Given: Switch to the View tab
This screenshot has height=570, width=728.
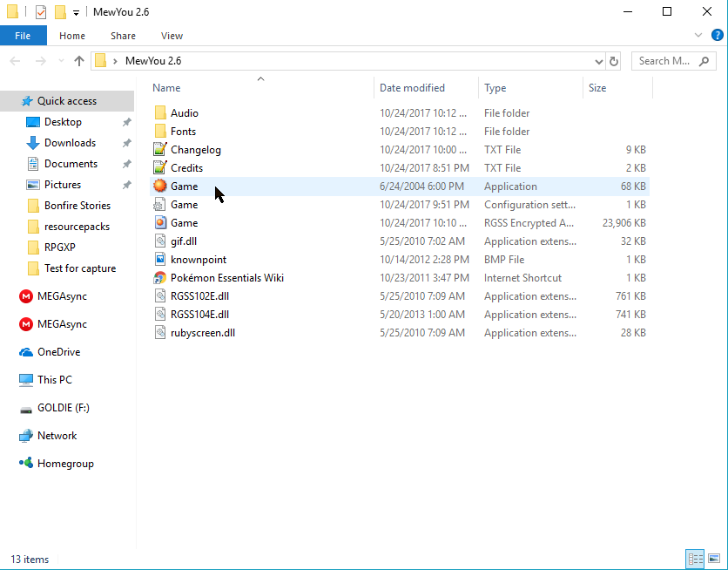Looking at the screenshot, I should (x=172, y=36).
